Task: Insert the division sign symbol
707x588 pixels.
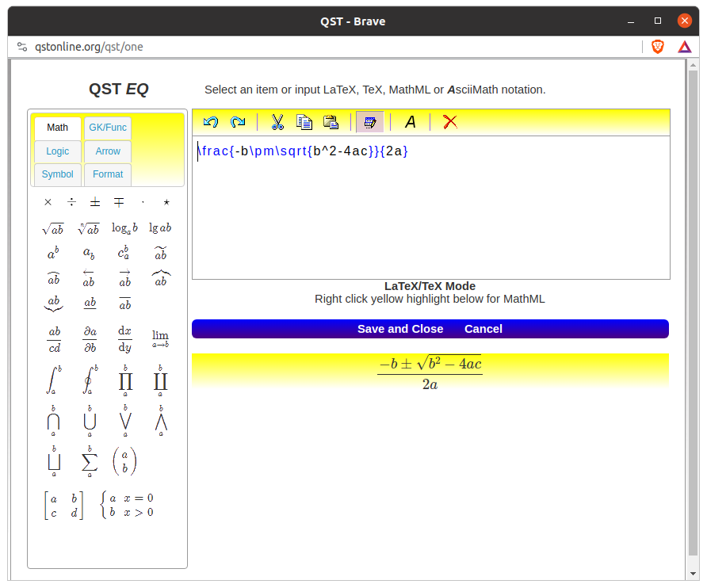Action: click(71, 202)
